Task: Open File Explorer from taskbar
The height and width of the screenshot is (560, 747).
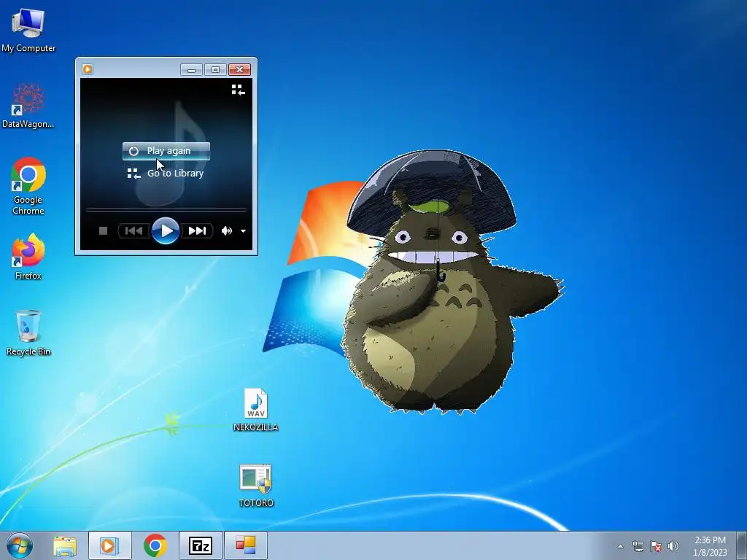Action: pos(65,545)
